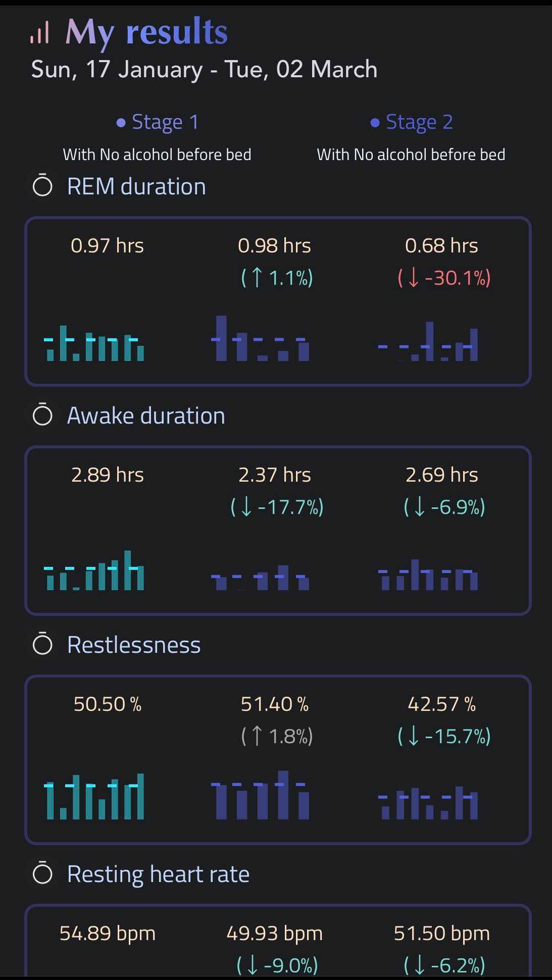Viewport: 552px width, 980px height.
Task: Tap the teal Awake duration baseline chart
Action: click(94, 571)
